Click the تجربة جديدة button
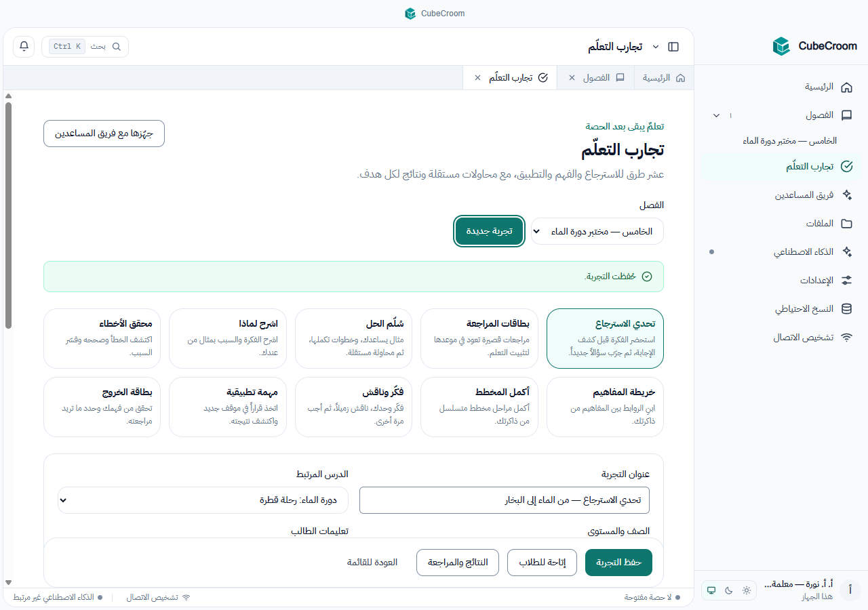Screen dimensions: 868x610 pos(489,231)
